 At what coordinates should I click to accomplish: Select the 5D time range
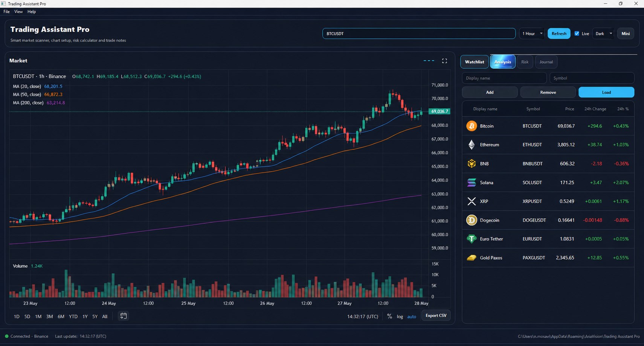point(27,317)
